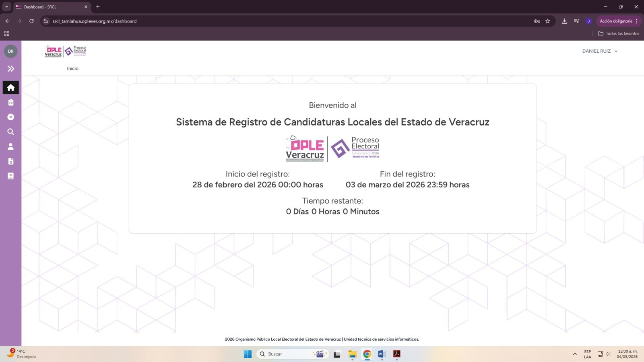Open the clipboard list icon in sidebar
The image size is (644, 362).
[x=11, y=103]
